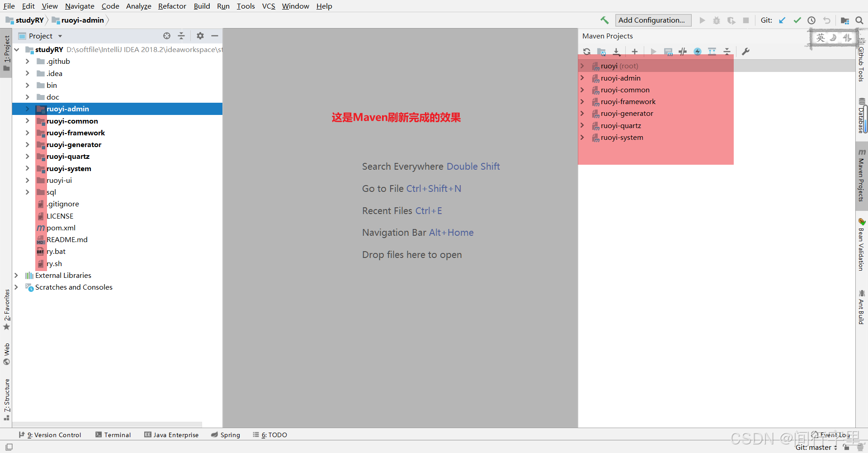Screen dimensions: 868x453
Task: Expand the ruoyi-ui folder
Action: point(28,181)
